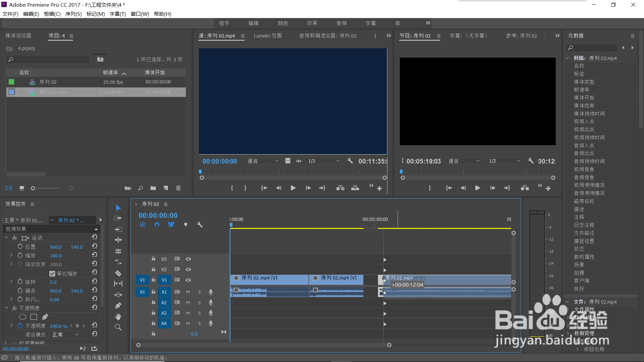
Task: Select the Slip tool
Action: pos(118,284)
